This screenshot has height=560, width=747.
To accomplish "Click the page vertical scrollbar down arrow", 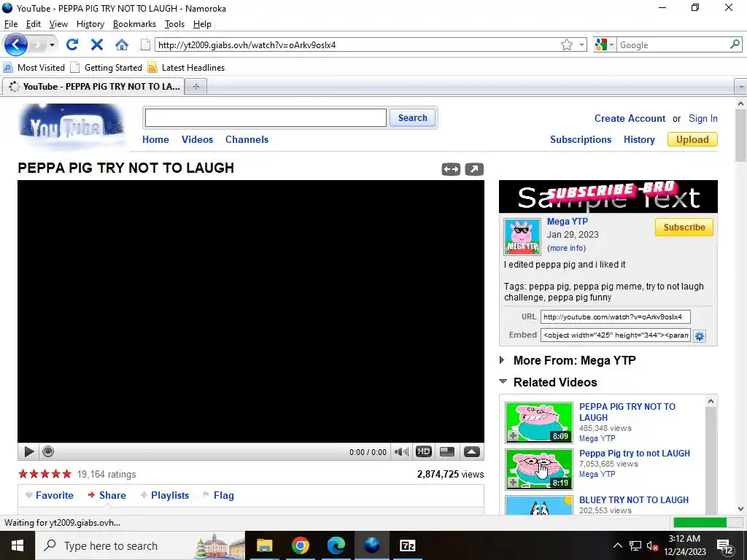I will 741,509.
